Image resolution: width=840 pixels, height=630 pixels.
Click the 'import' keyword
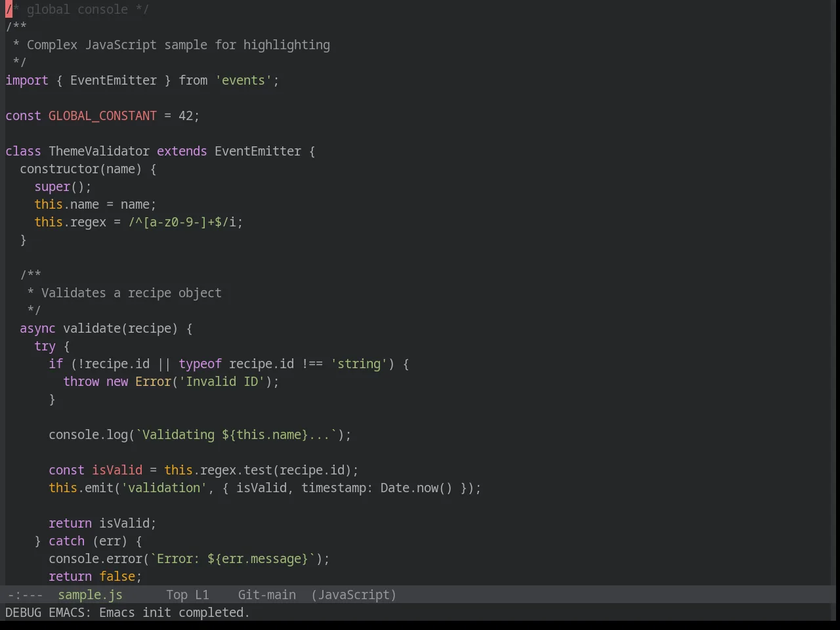[x=27, y=80]
